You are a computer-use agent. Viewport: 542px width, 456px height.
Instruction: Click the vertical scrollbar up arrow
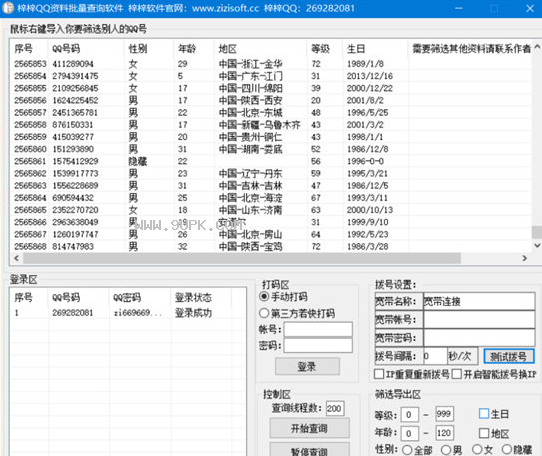pos(537,47)
